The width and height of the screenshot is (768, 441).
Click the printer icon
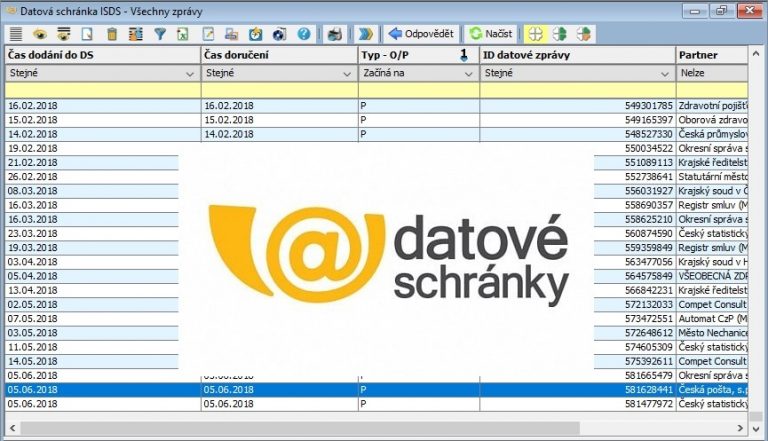(x=335, y=34)
